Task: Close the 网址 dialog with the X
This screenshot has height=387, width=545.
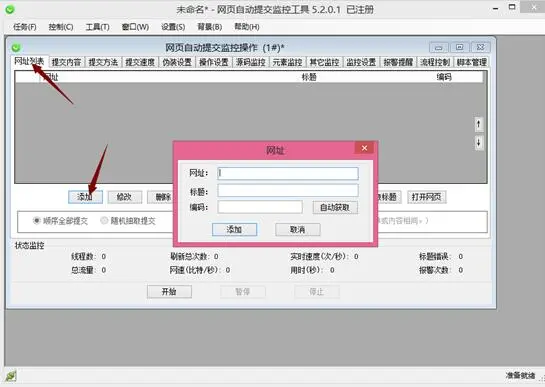Action: coord(364,148)
